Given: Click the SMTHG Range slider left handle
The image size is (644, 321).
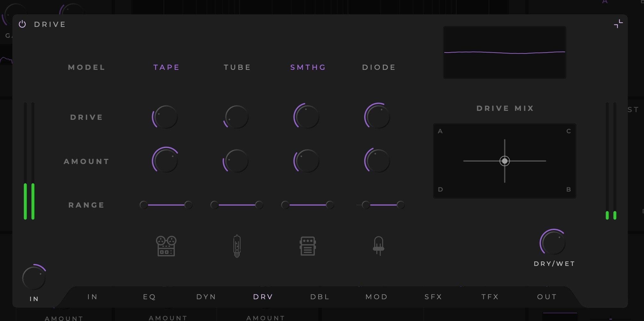Looking at the screenshot, I should [x=285, y=205].
